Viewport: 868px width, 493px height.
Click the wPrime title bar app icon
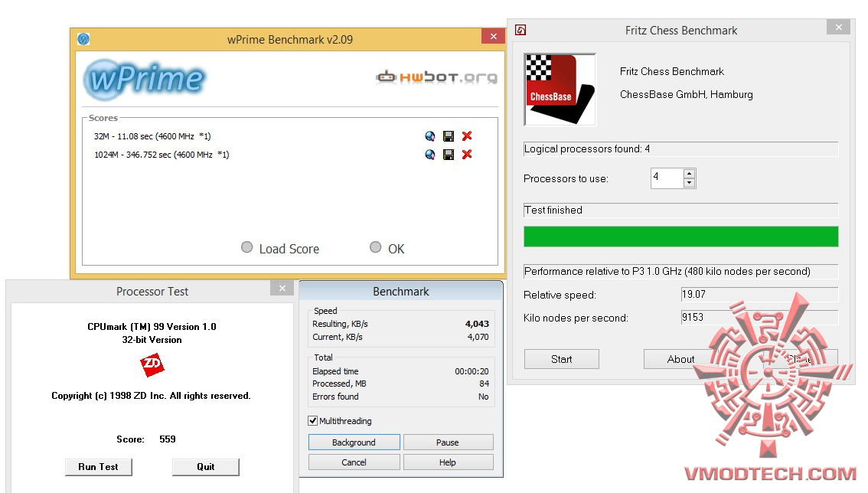[x=83, y=39]
